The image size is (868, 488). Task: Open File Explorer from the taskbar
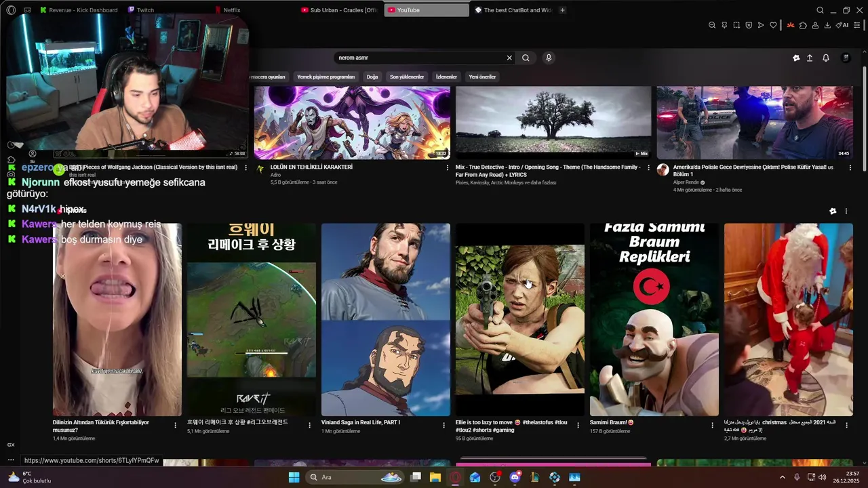pos(435,477)
